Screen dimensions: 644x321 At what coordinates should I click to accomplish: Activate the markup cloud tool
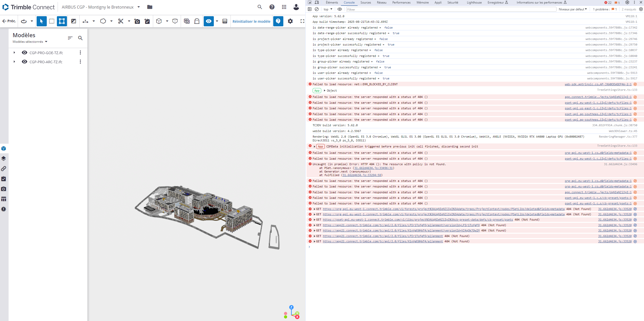[103, 21]
